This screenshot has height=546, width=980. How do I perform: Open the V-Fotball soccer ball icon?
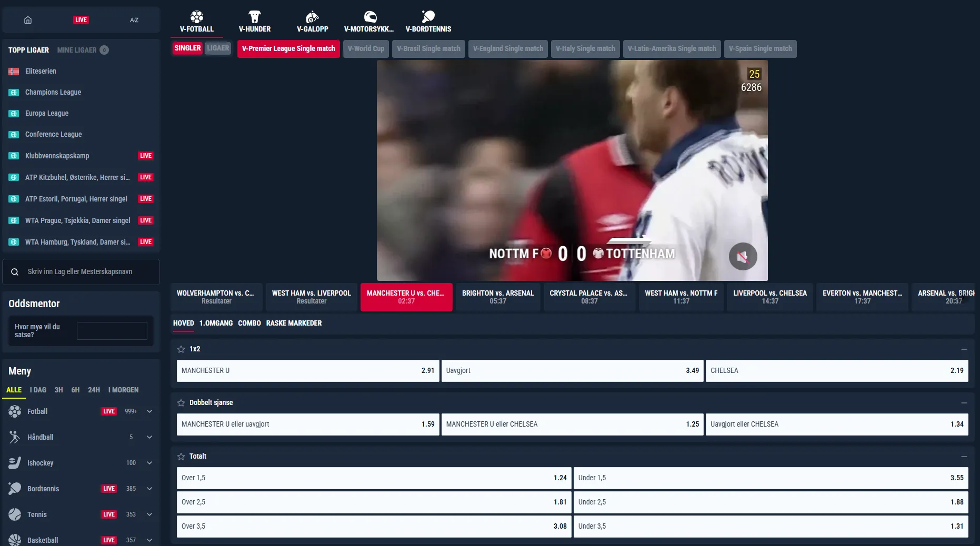point(197,17)
